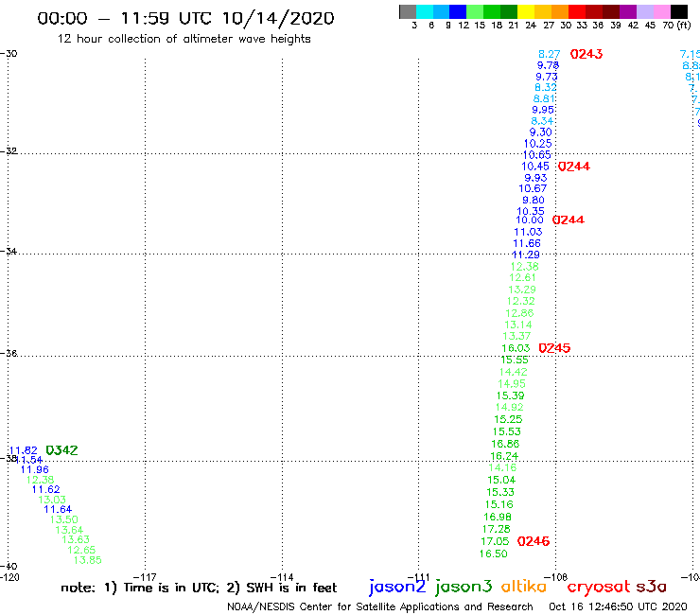Click the -36 latitude axis label

[x=9, y=354]
